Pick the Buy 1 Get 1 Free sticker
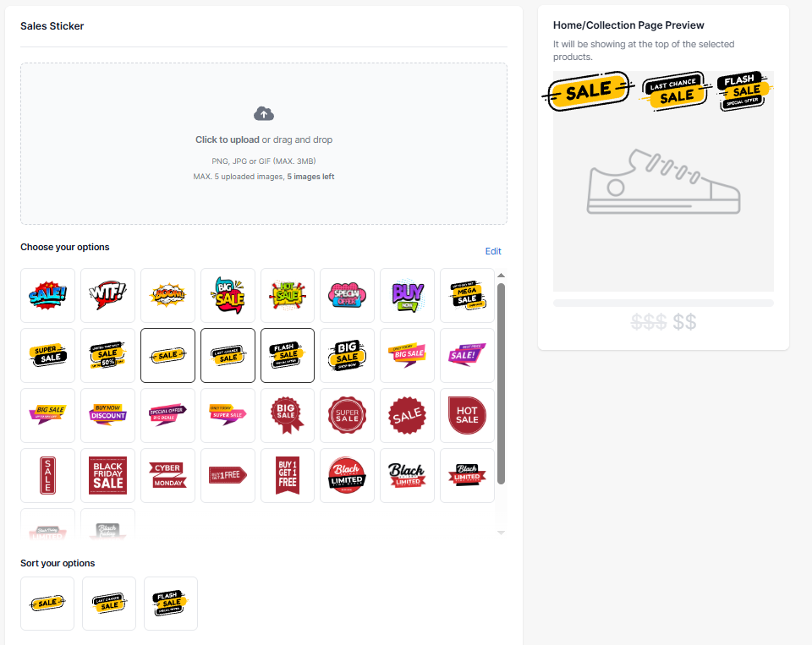The width and height of the screenshot is (812, 645). tap(288, 475)
